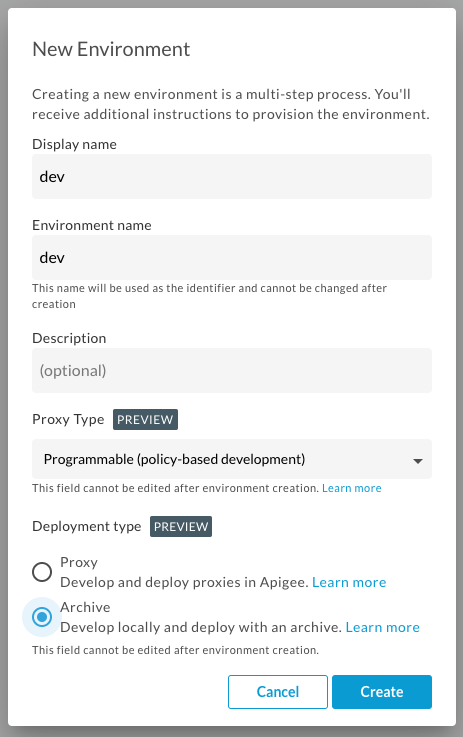Click the Proxy Type dropdown arrow
Screen dimensions: 463x737
(x=417, y=461)
